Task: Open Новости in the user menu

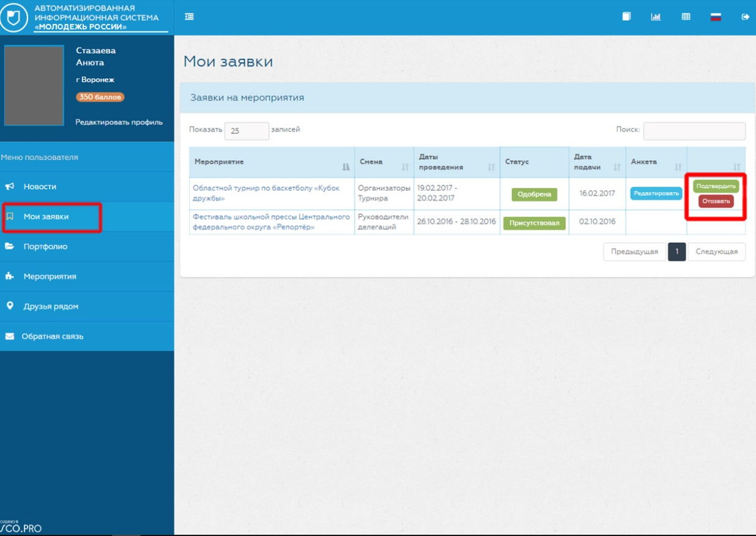Action: point(40,187)
